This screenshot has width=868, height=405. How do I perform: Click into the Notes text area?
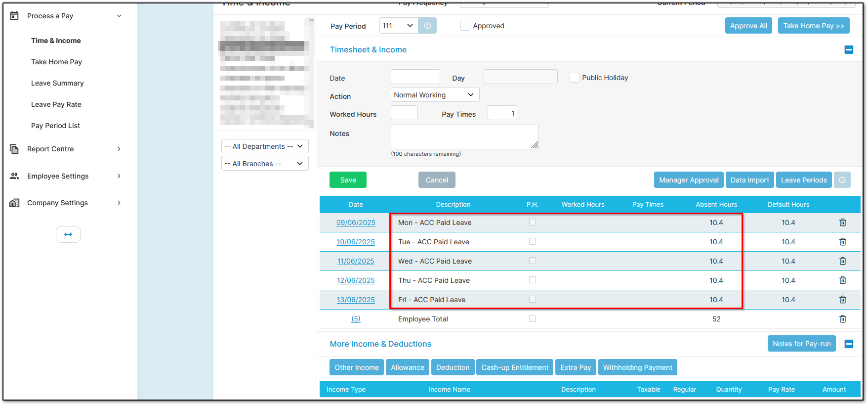[x=464, y=137]
